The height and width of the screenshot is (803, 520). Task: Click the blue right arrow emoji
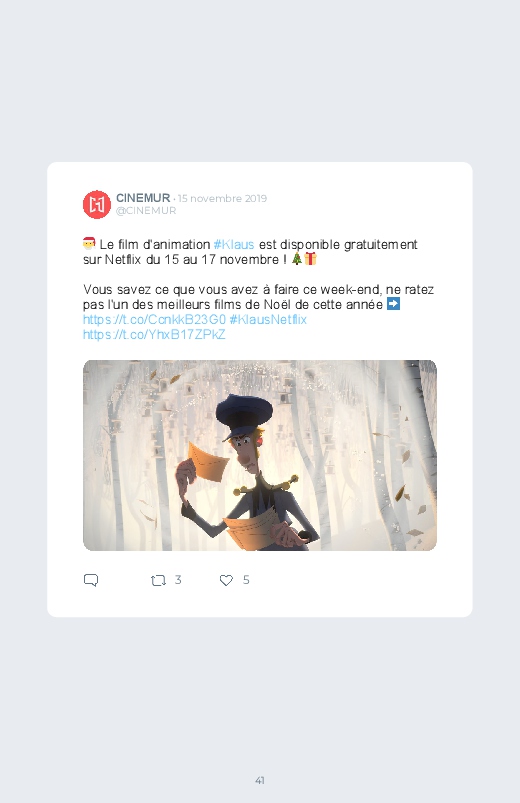393,304
